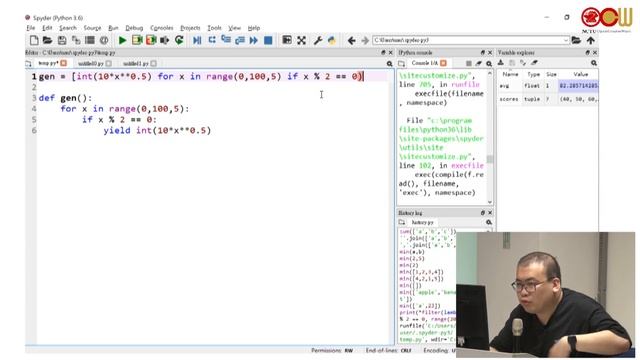Run current cell and advance
The image size is (640, 360).
pyautogui.click(x=151, y=40)
